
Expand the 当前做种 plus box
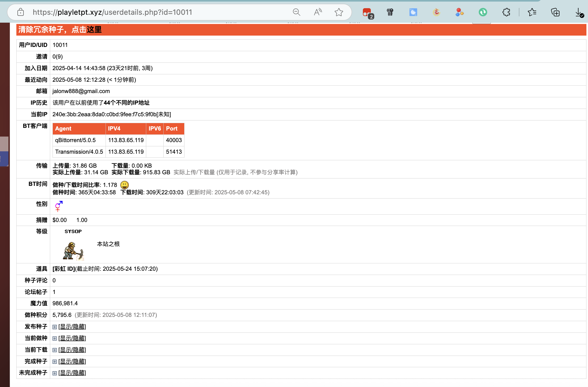click(55, 338)
